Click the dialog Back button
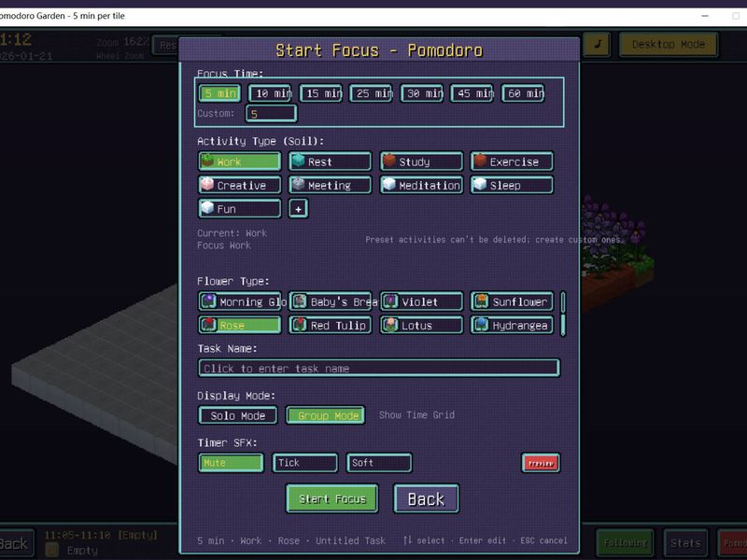747x560 pixels. pyautogui.click(x=427, y=498)
